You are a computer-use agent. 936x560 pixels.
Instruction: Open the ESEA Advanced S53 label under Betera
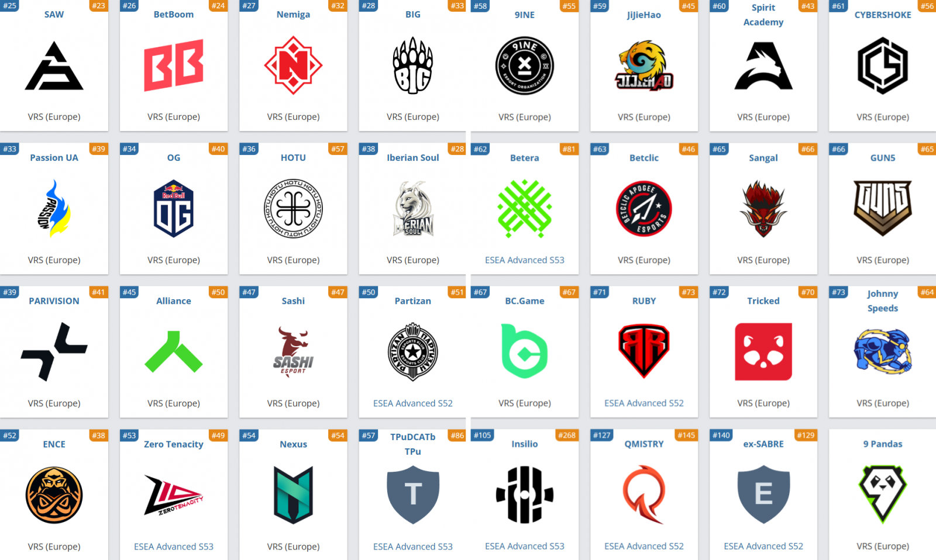(525, 260)
